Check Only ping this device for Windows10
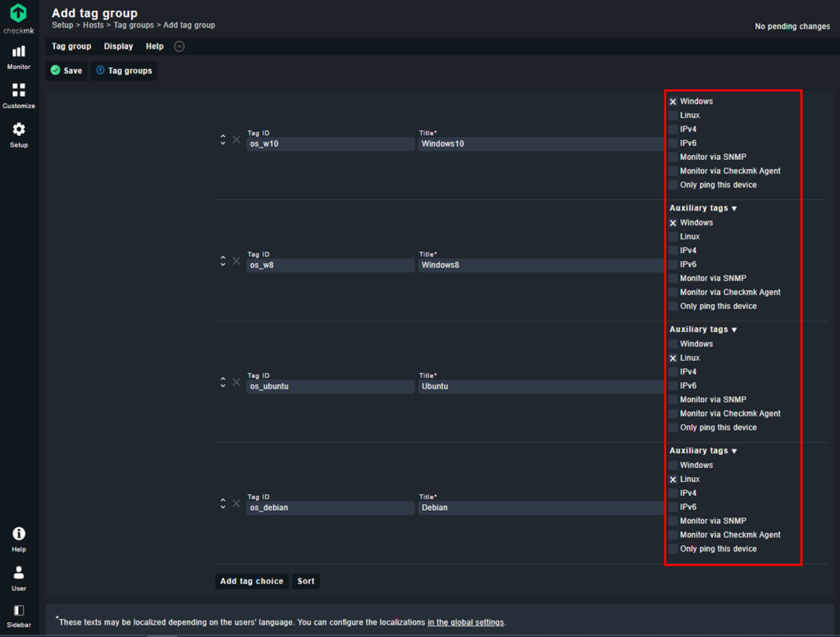The image size is (840, 637). tap(673, 185)
